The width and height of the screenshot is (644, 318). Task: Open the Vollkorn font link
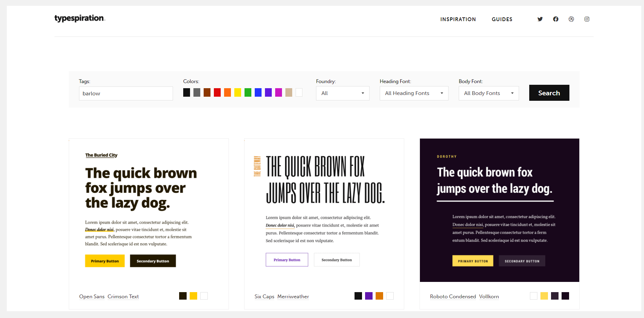click(x=489, y=297)
